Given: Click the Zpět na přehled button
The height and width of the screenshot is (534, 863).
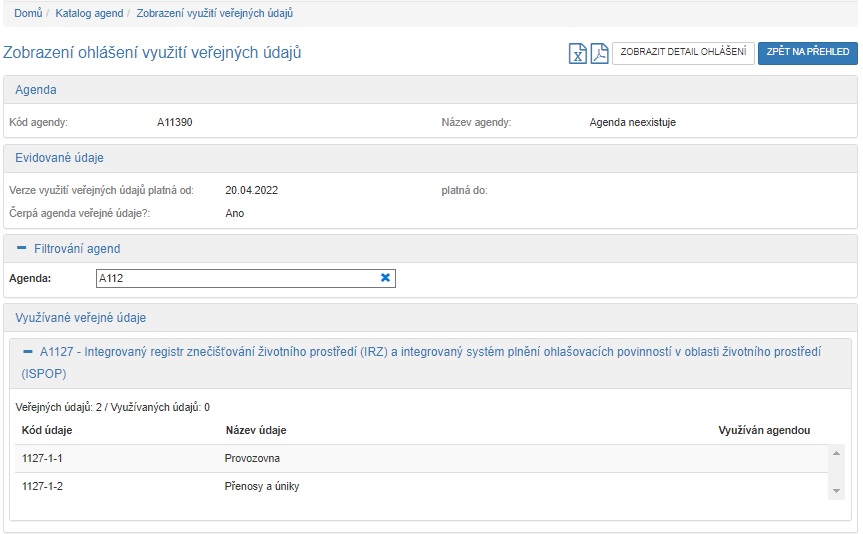Looking at the screenshot, I should coord(807,52).
